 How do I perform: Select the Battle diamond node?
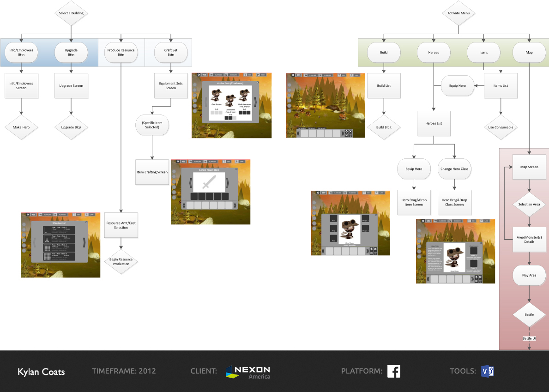tap(529, 314)
